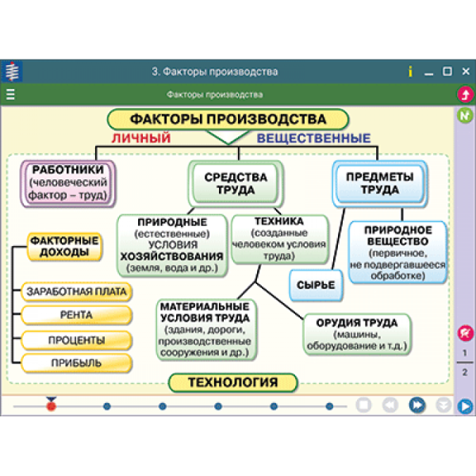Select page 1 in sidebar
Screen dimensions: 476x476
tap(465, 353)
